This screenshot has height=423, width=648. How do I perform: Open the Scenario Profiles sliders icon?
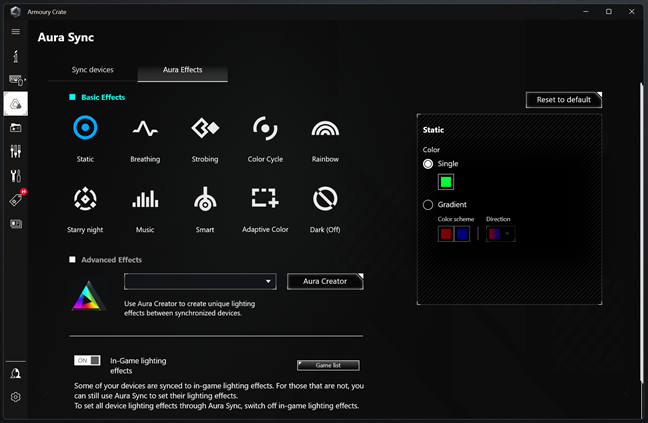(x=16, y=152)
